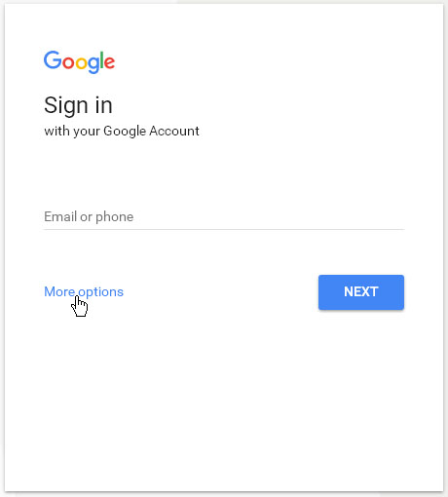
Task: Click the blue NEXT button
Action: click(x=361, y=292)
